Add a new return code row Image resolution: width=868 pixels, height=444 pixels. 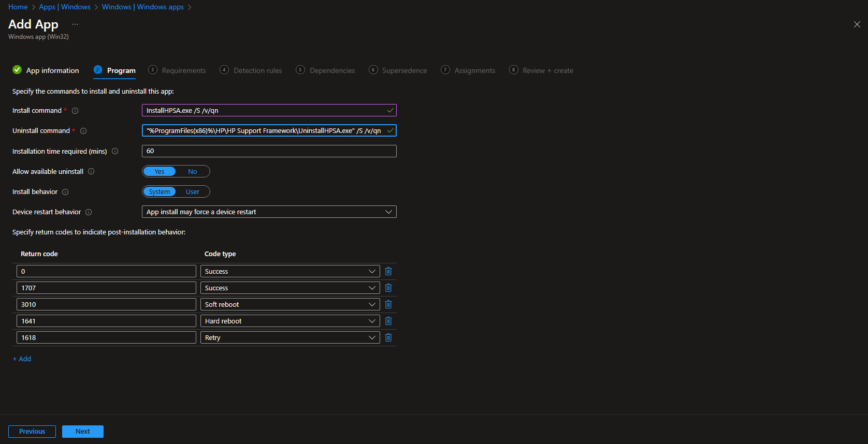(22, 359)
